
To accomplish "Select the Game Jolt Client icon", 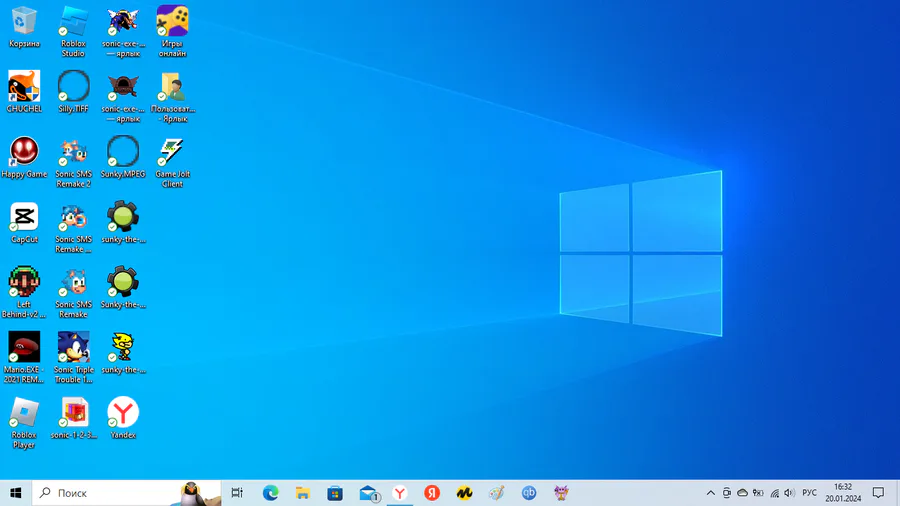I will (x=172, y=162).
